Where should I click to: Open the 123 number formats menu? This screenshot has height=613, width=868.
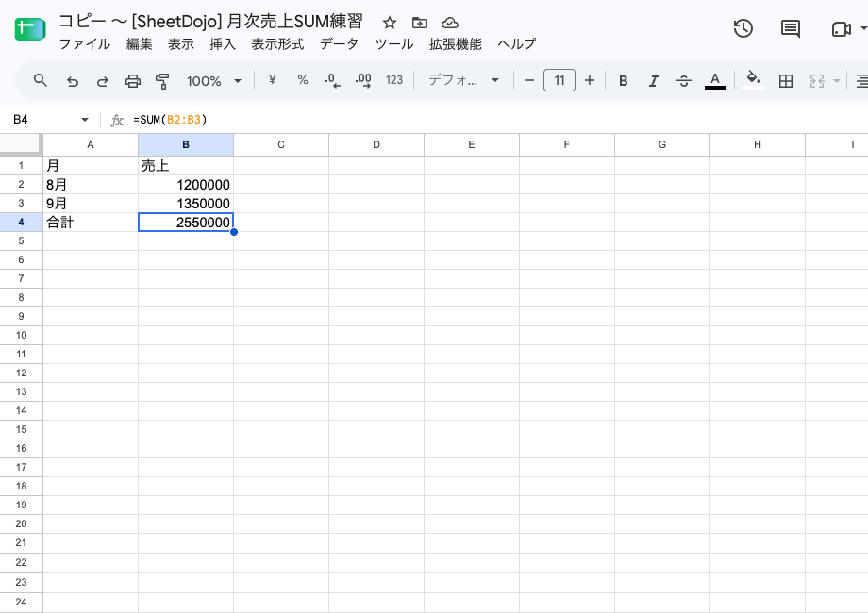(x=394, y=80)
